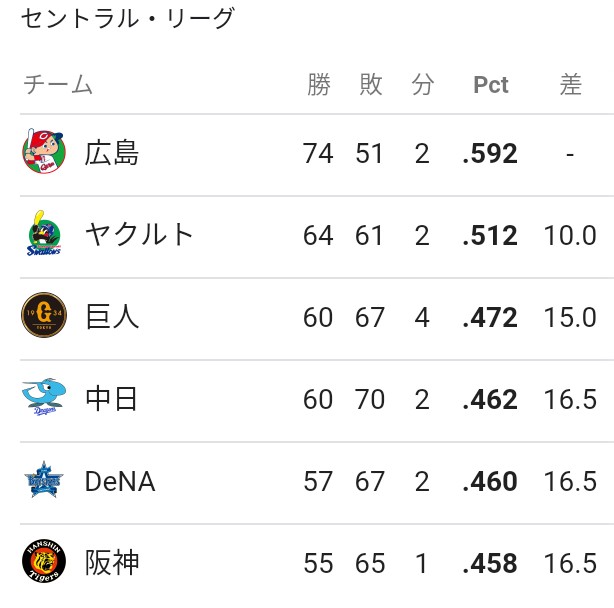Select the 中日 team name
This screenshot has width=614, height=608.
pos(112,399)
